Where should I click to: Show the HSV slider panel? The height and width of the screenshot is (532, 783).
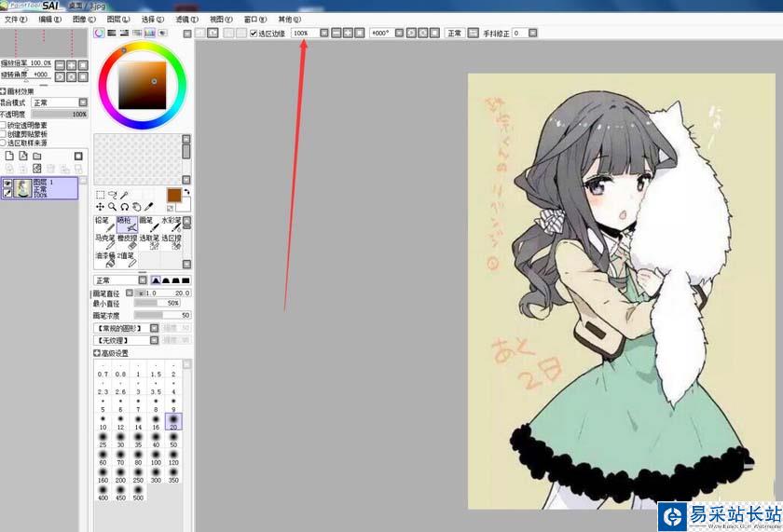point(124,33)
